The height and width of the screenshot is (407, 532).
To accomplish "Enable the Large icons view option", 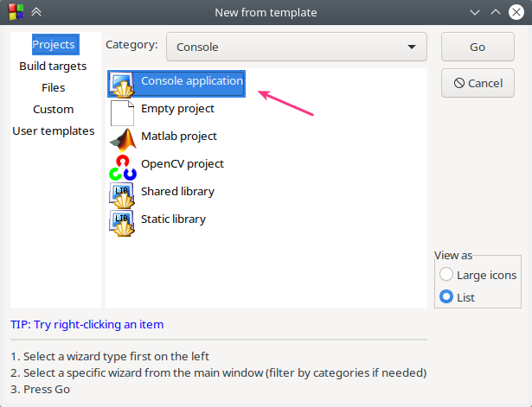I will click(x=446, y=275).
